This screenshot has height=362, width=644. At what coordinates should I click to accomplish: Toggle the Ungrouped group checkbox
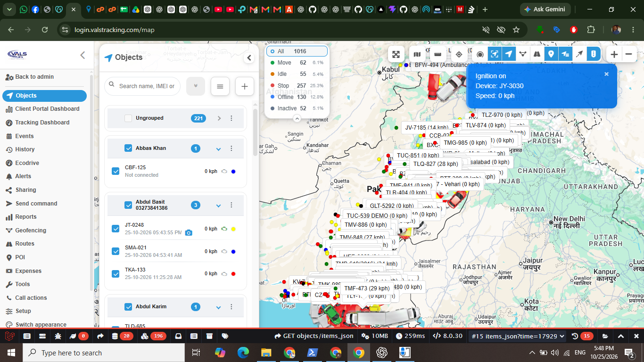point(128,118)
